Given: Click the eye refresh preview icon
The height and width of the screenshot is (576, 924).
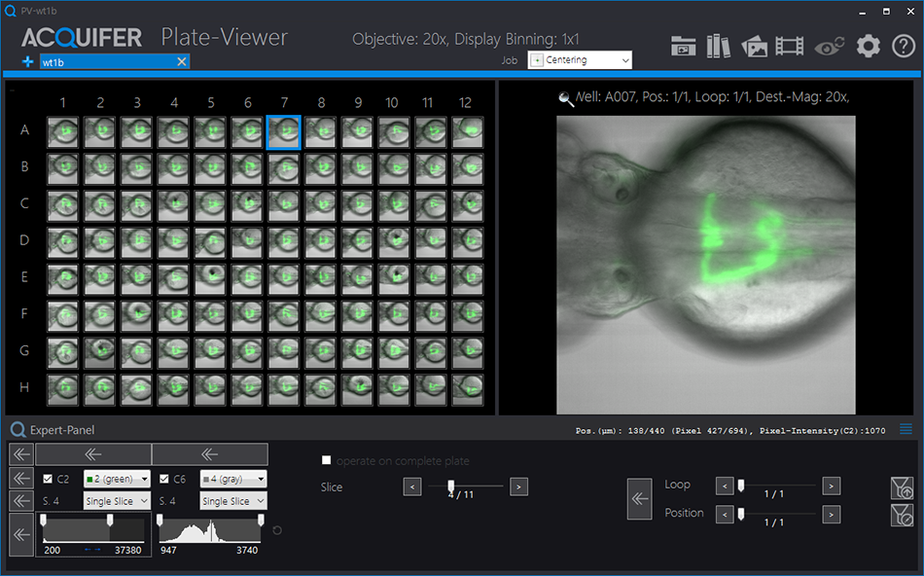Looking at the screenshot, I should tap(830, 46).
